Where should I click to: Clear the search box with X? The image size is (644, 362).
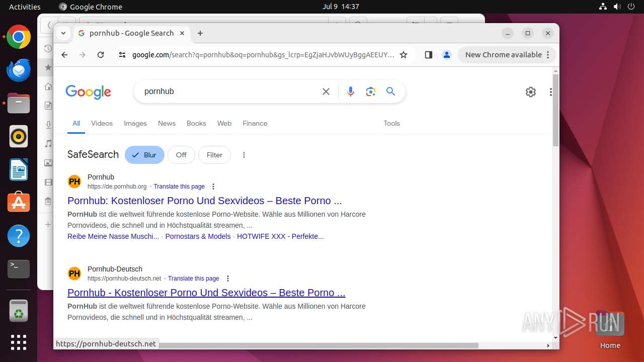pyautogui.click(x=326, y=92)
